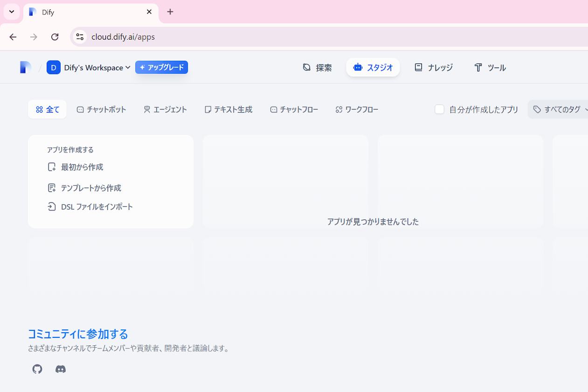Filter apps by ワークフロー tab

[357, 110]
